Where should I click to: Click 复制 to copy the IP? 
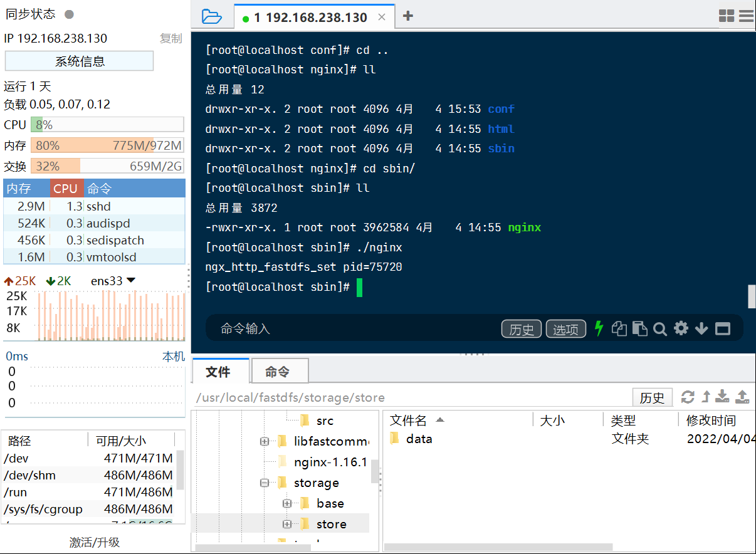point(171,38)
